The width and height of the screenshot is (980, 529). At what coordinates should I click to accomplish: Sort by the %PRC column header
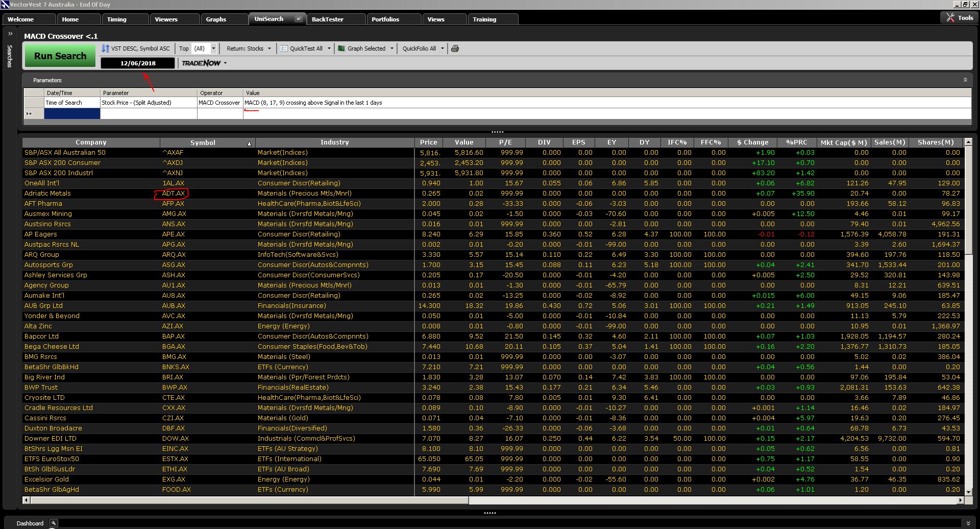click(x=796, y=142)
